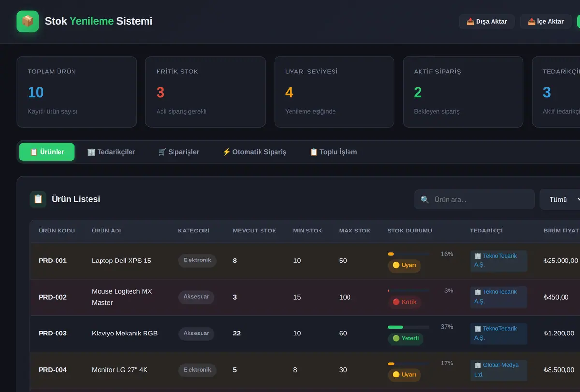Open the Global Medya Ltd. supplier link
The width and height of the screenshot is (580, 392).
(x=498, y=370)
